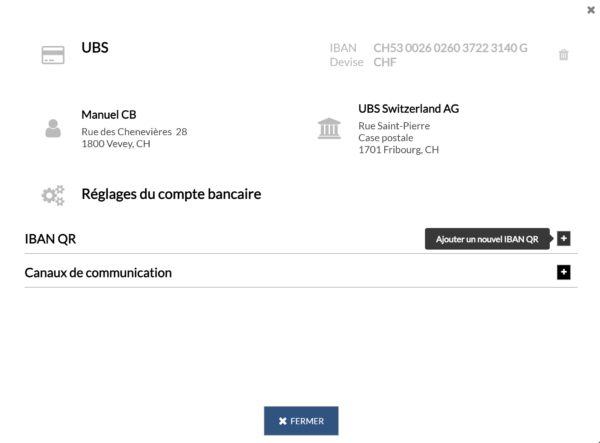Click the bank building icon
The width and height of the screenshot is (600, 443).
[x=329, y=128]
